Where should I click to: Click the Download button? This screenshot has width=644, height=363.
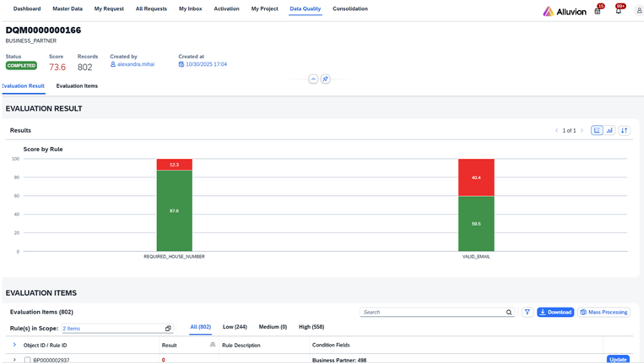555,312
